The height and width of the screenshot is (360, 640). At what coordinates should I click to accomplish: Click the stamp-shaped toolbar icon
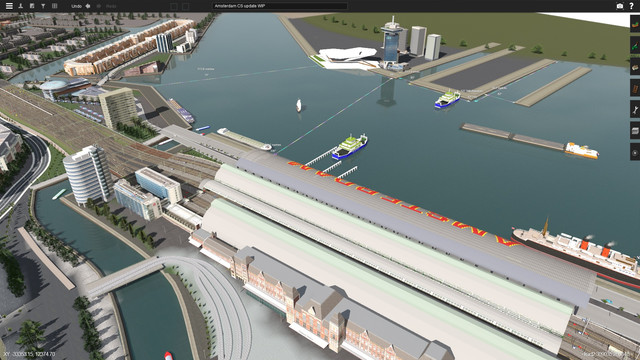(21, 6)
